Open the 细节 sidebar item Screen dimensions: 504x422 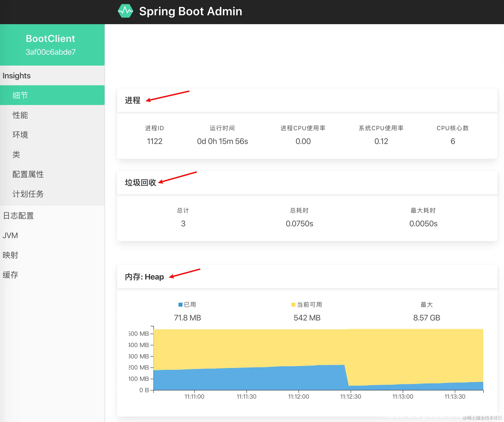pyautogui.click(x=52, y=95)
